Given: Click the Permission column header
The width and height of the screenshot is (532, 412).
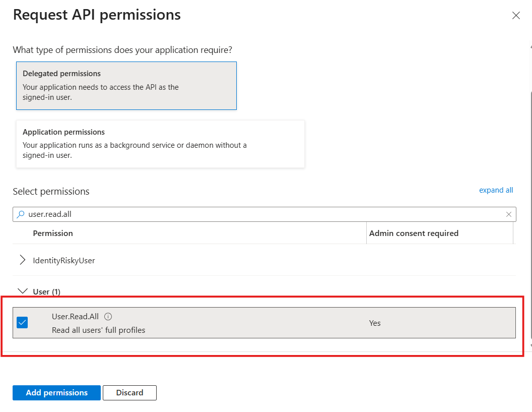Looking at the screenshot, I should pos(53,233).
